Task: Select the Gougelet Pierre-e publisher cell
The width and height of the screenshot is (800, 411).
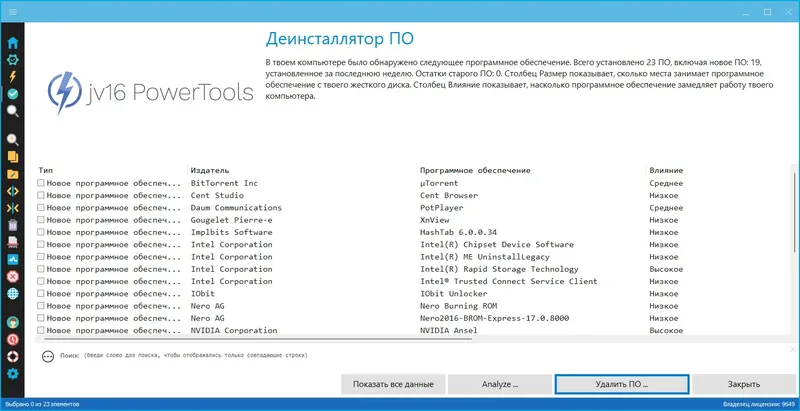Action: [231, 220]
